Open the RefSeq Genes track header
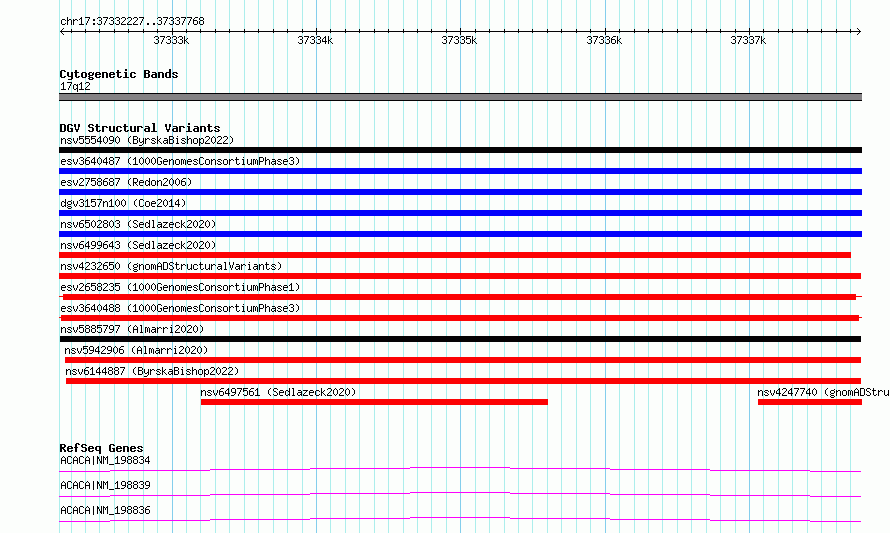The height and width of the screenshot is (533, 890). (101, 448)
